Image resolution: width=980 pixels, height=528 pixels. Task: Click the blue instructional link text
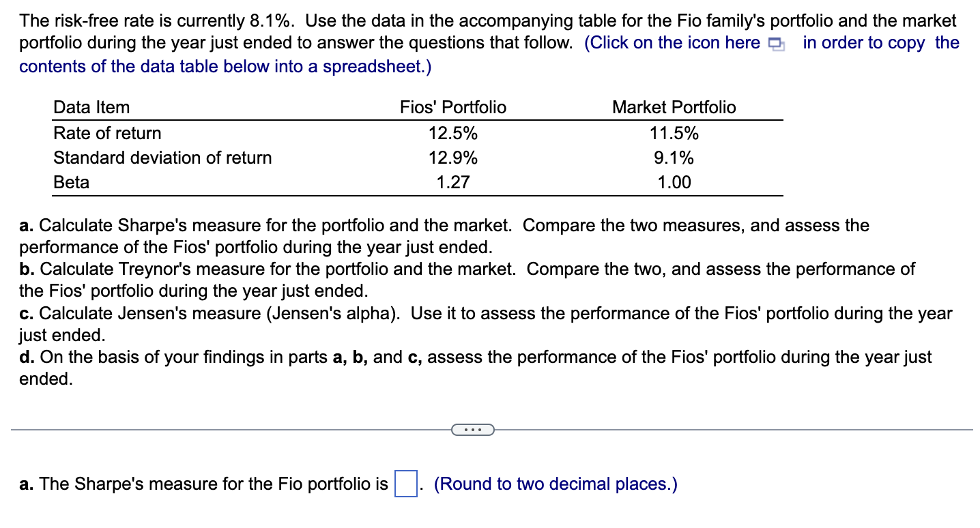tap(674, 42)
